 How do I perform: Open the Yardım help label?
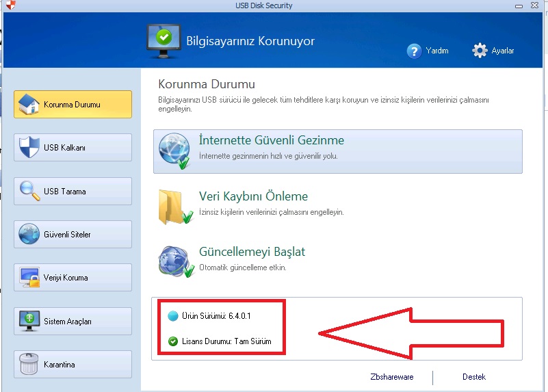pyautogui.click(x=437, y=51)
